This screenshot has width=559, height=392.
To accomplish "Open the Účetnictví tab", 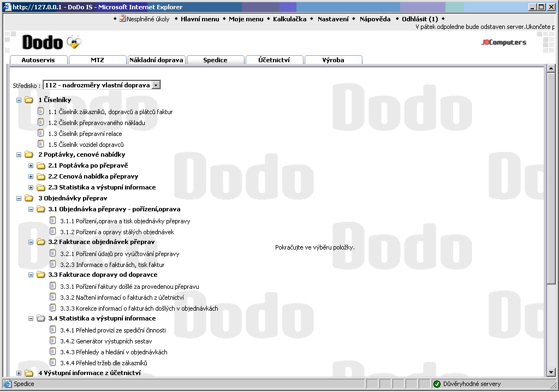I will click(274, 60).
